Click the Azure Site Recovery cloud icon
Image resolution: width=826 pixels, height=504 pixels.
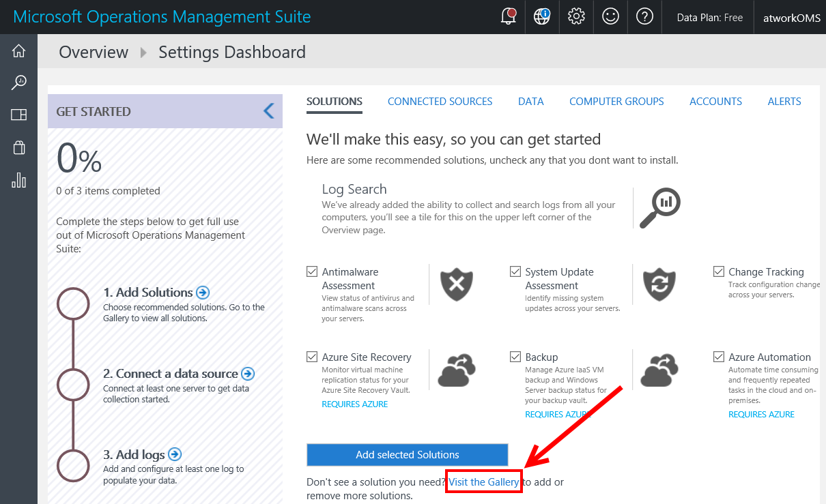[457, 370]
